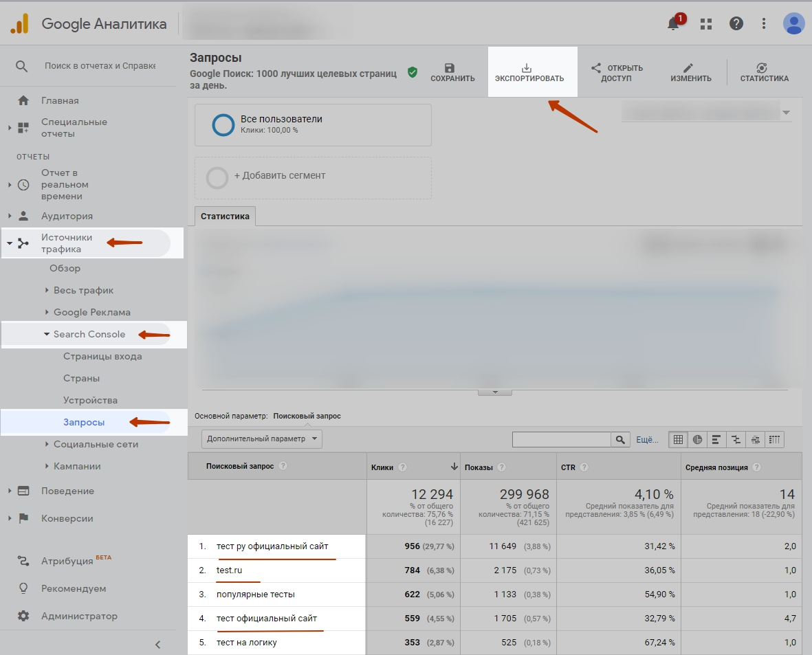The width and height of the screenshot is (812, 655).
Task: Open the help question mark icon
Action: click(x=736, y=23)
